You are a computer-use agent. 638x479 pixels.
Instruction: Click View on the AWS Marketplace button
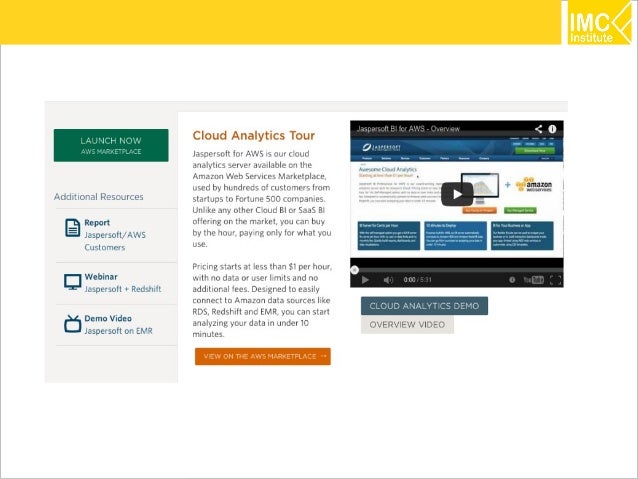click(x=262, y=357)
